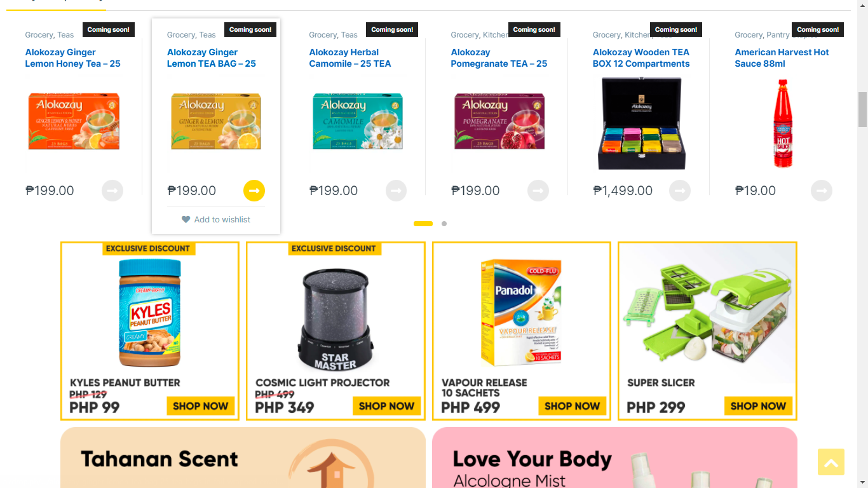Image resolution: width=868 pixels, height=488 pixels.
Task: Shop now for Kyles Peanut Butter
Action: click(x=200, y=406)
